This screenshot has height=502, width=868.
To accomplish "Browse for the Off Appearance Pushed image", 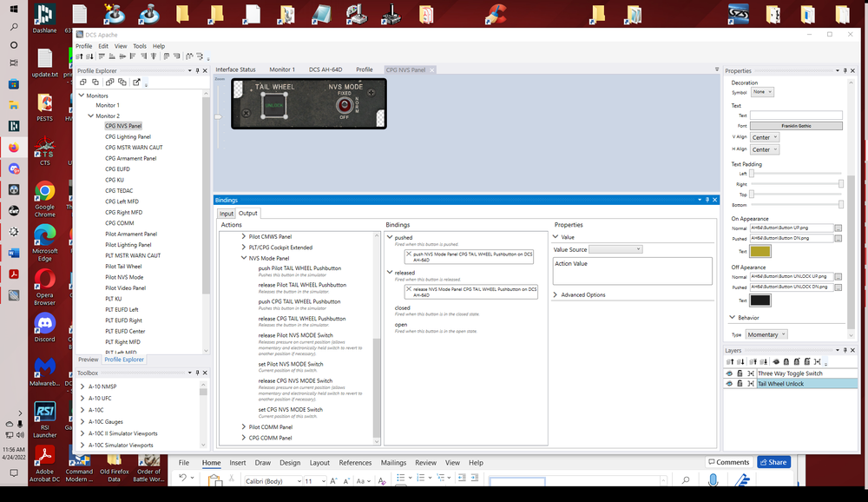I will pyautogui.click(x=838, y=287).
